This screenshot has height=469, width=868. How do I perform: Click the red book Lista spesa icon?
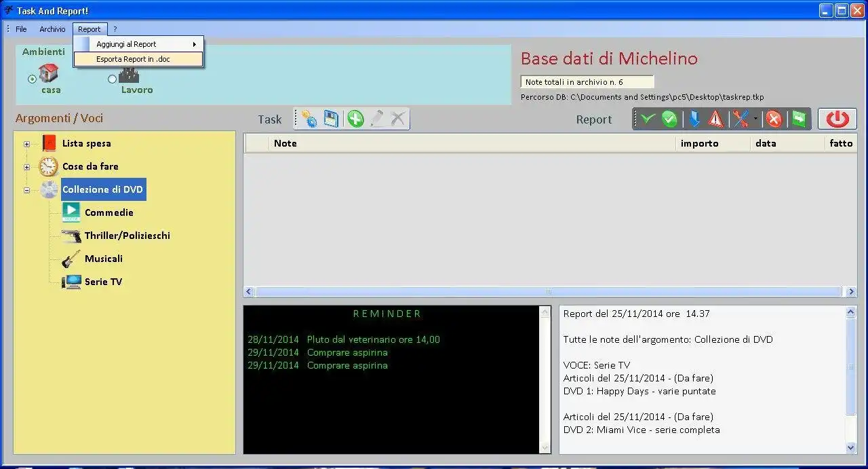(x=49, y=143)
